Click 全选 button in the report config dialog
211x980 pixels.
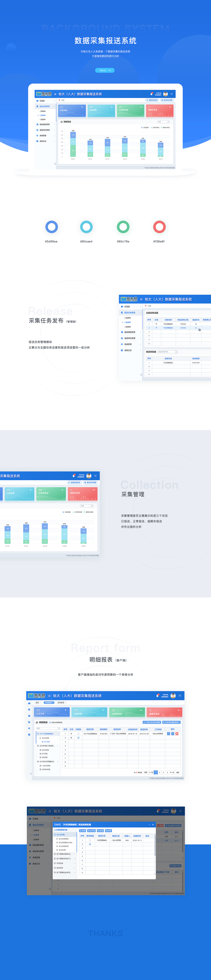pos(82,831)
